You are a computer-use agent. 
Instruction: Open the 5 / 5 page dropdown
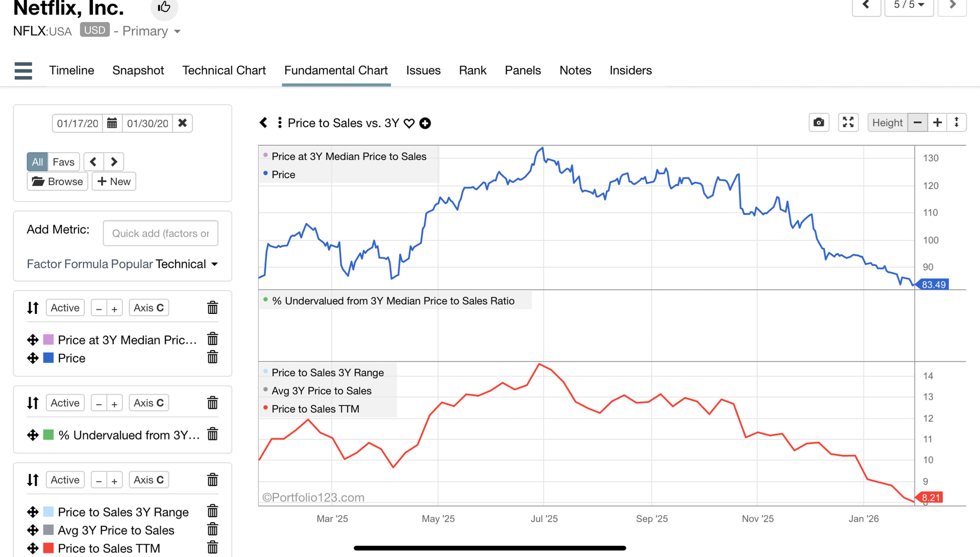pos(909,5)
